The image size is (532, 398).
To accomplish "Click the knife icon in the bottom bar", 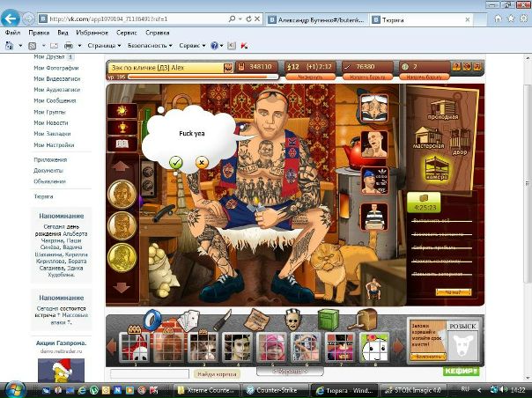I will coord(222,319).
